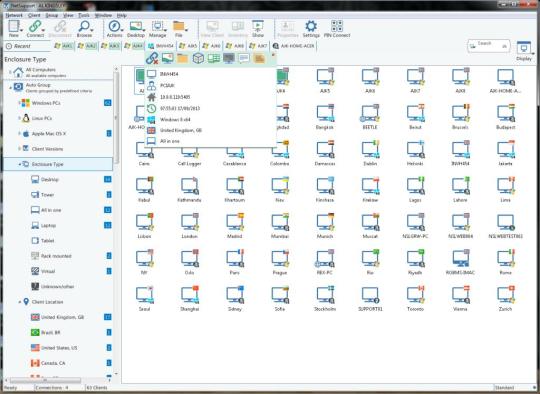
Task: Select the Kabul client icon
Action: [144, 186]
